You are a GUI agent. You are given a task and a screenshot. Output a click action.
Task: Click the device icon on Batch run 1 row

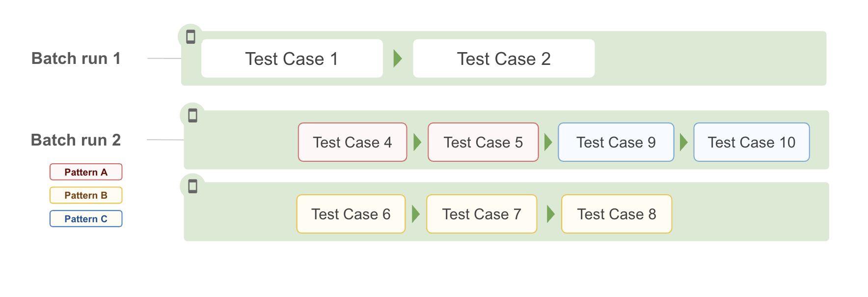point(190,37)
